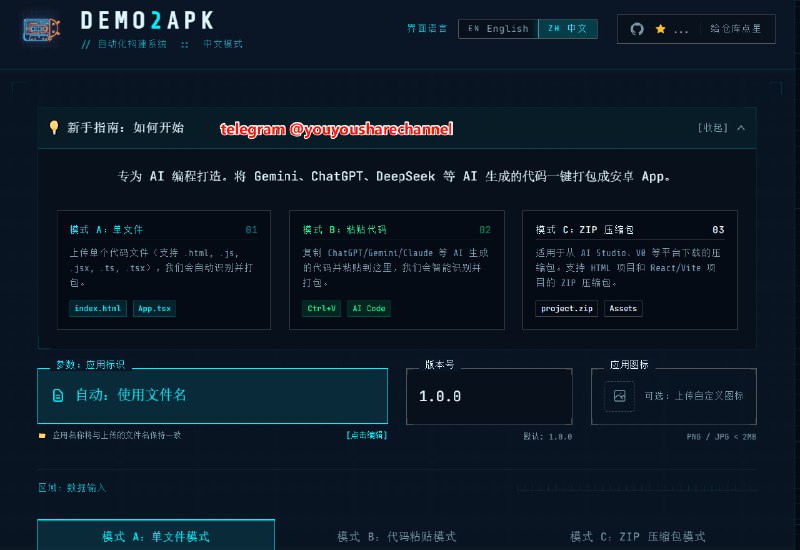Image resolution: width=800 pixels, height=550 pixels.
Task: Click the document icon beside 自动：使用文件名
Action: pyautogui.click(x=58, y=395)
